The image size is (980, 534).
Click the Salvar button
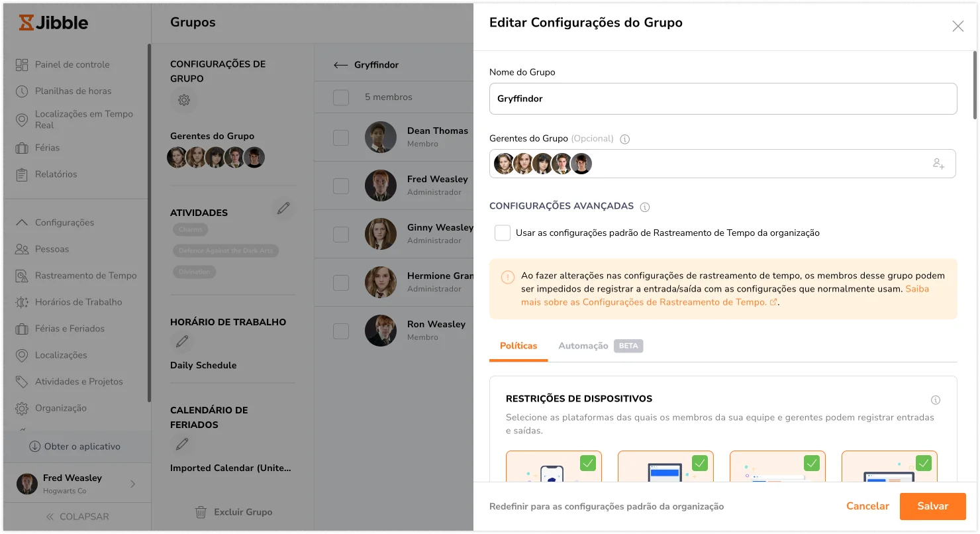(x=932, y=506)
